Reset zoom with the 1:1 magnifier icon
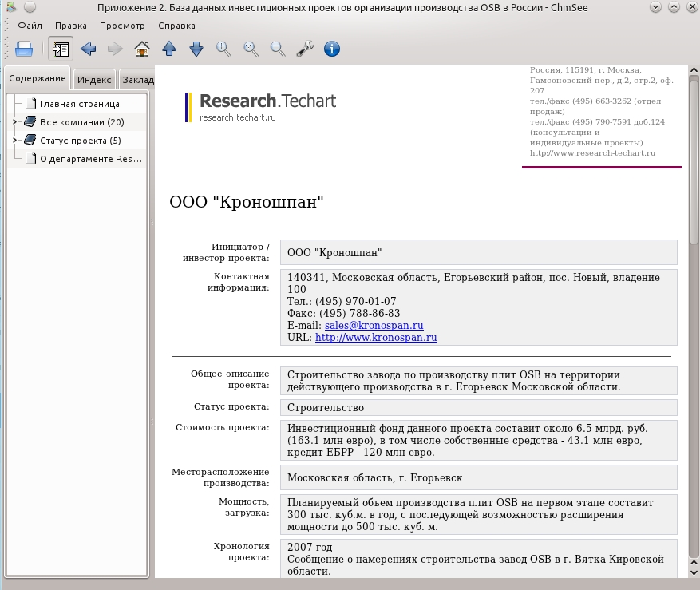The width and height of the screenshot is (700, 590). pos(251,49)
